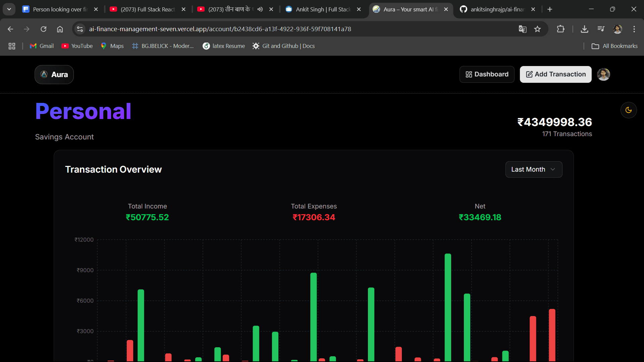Close the GitHub tab
Screen dimensions: 644x362
click(533, 9)
